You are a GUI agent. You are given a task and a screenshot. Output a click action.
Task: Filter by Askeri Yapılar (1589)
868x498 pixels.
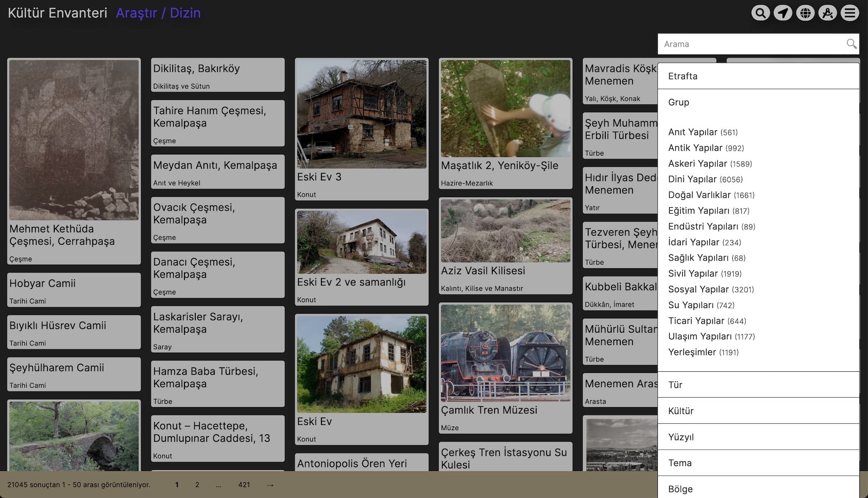pyautogui.click(x=710, y=164)
